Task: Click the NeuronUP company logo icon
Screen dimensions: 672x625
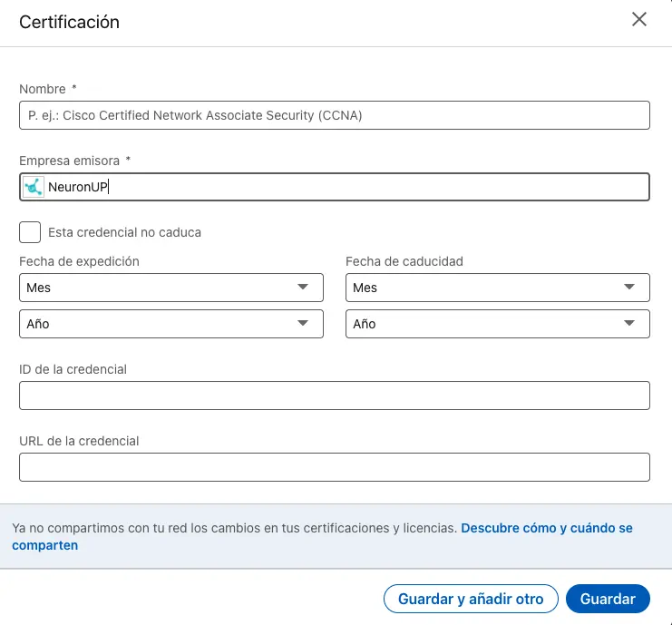Action: [x=34, y=187]
